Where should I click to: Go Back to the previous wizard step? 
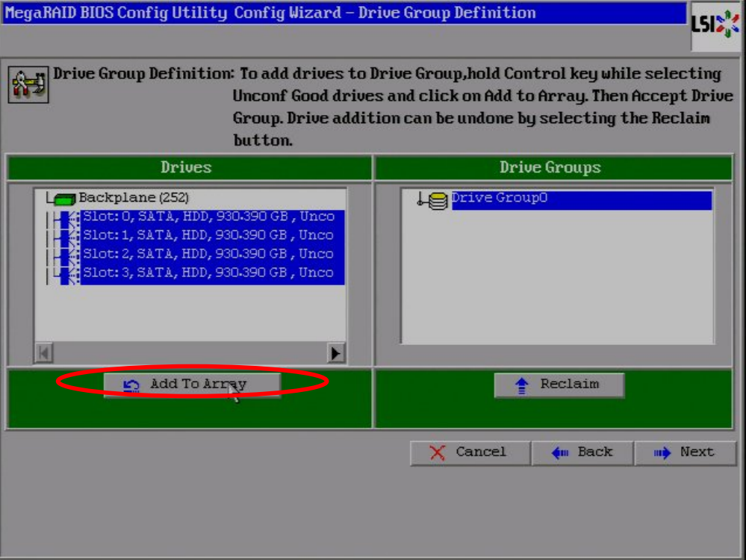tap(582, 452)
